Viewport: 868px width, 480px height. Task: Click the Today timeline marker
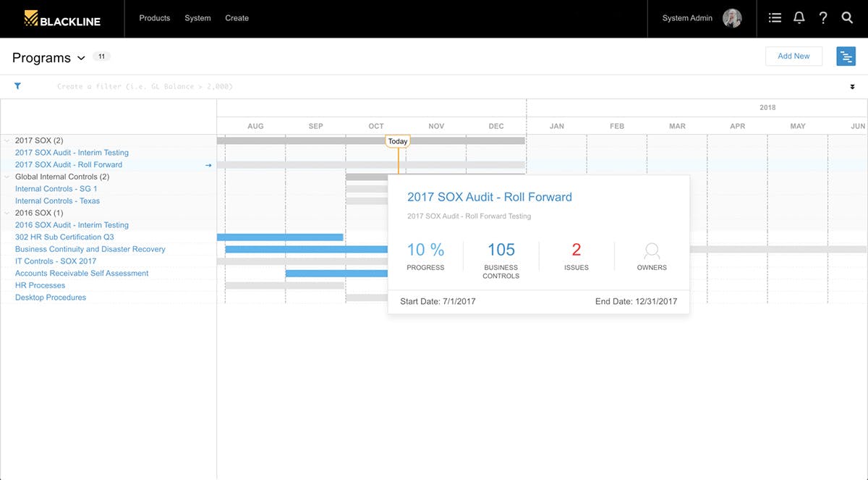point(398,141)
